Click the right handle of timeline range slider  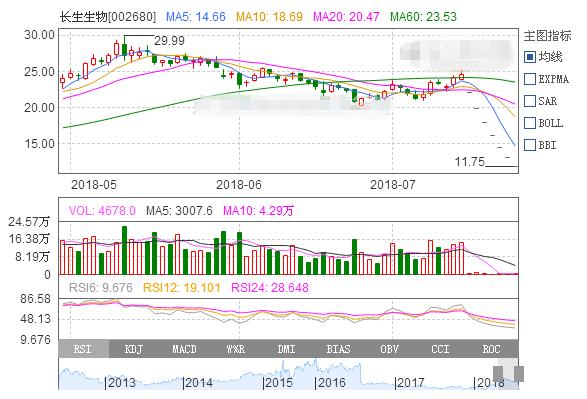click(518, 374)
